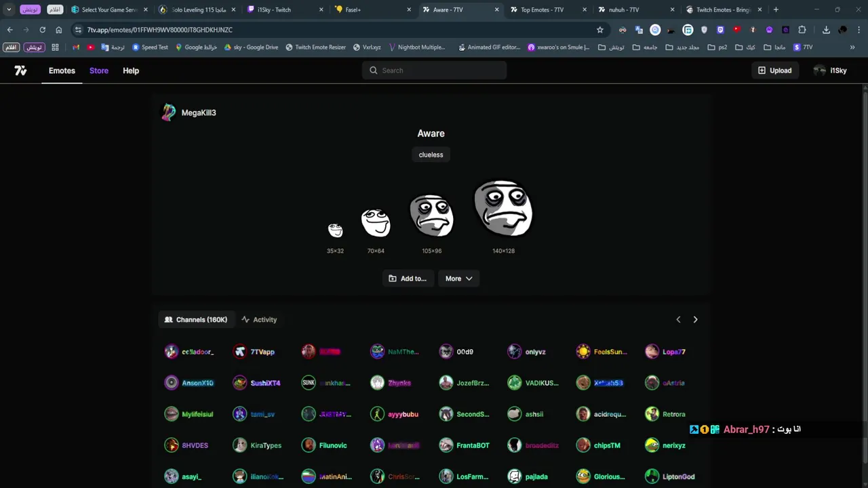This screenshot has width=868, height=488.
Task: Open the Zhynks channel
Action: point(391,383)
